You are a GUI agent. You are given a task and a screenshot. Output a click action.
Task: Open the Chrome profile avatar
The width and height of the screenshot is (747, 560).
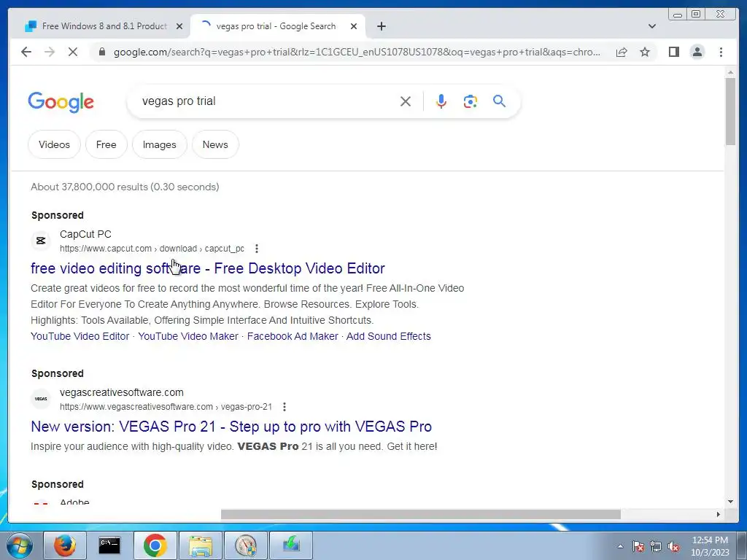click(x=697, y=52)
